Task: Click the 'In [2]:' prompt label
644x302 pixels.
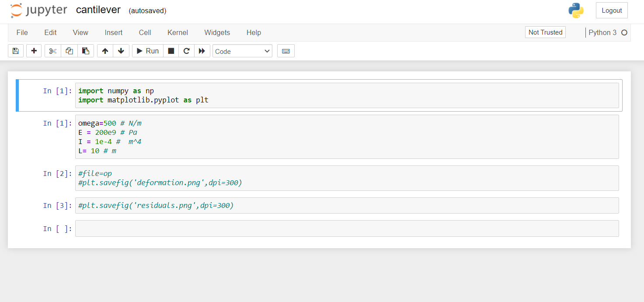Action: (x=57, y=174)
